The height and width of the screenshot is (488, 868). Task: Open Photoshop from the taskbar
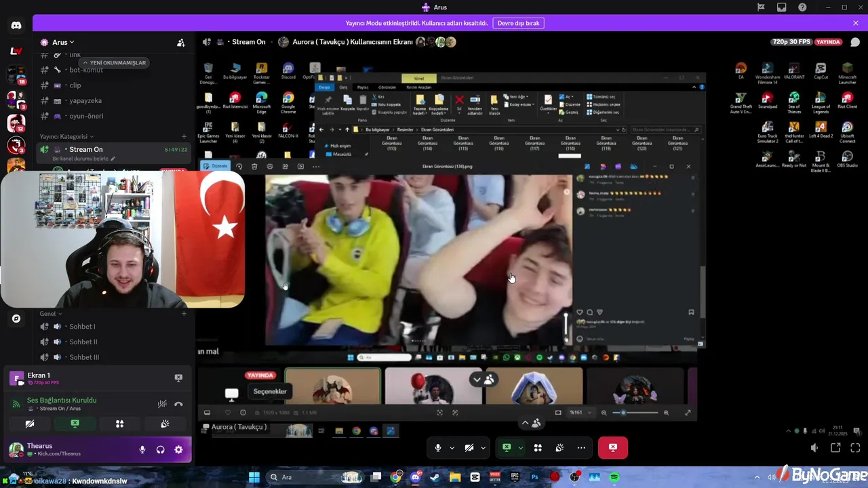(x=534, y=477)
